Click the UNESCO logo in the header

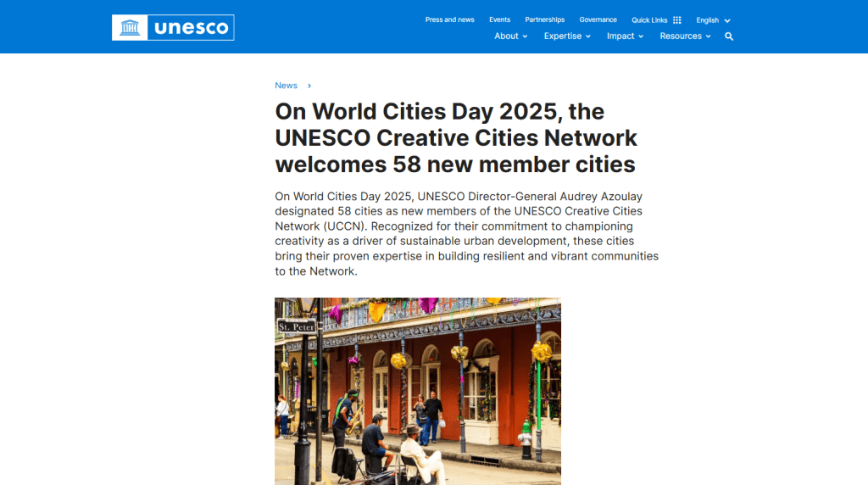tap(173, 27)
